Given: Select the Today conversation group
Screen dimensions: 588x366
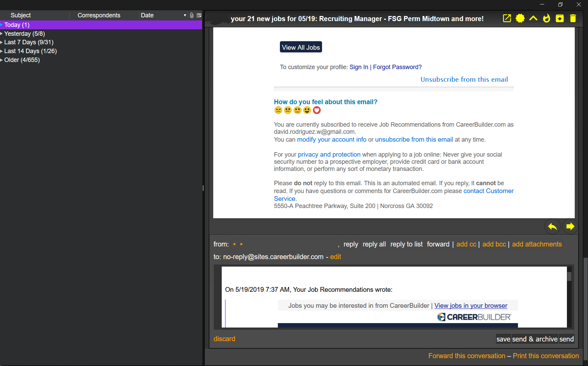Looking at the screenshot, I should (16, 25).
